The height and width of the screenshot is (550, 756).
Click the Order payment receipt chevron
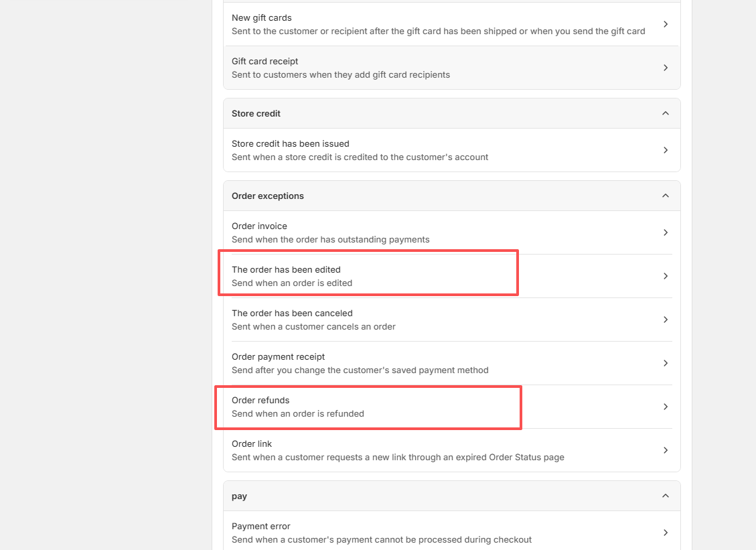point(665,363)
